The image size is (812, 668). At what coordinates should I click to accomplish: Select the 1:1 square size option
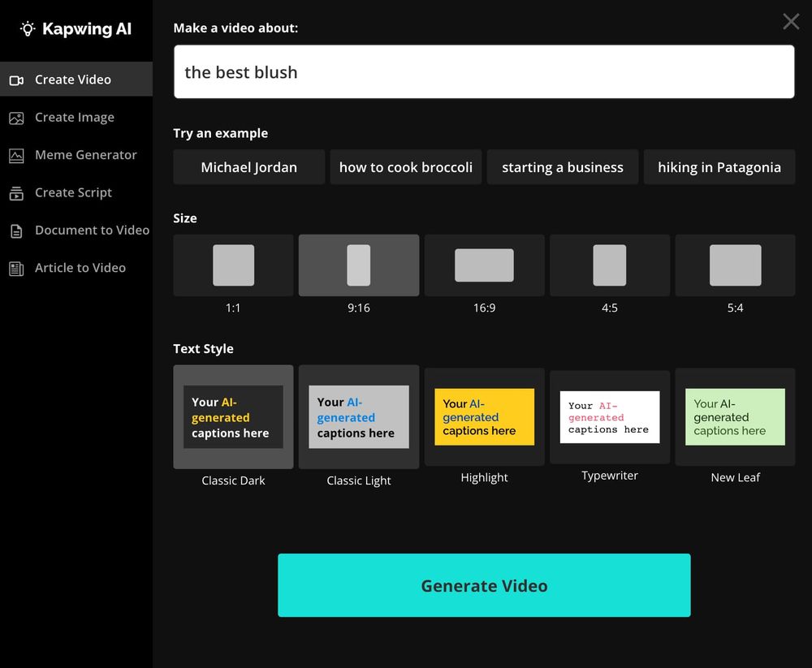(233, 265)
